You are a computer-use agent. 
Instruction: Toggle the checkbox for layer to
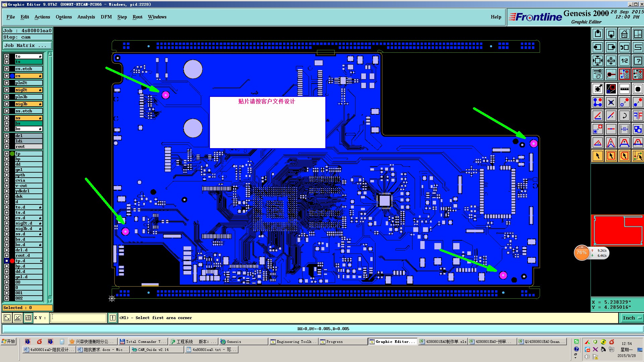coord(7,56)
